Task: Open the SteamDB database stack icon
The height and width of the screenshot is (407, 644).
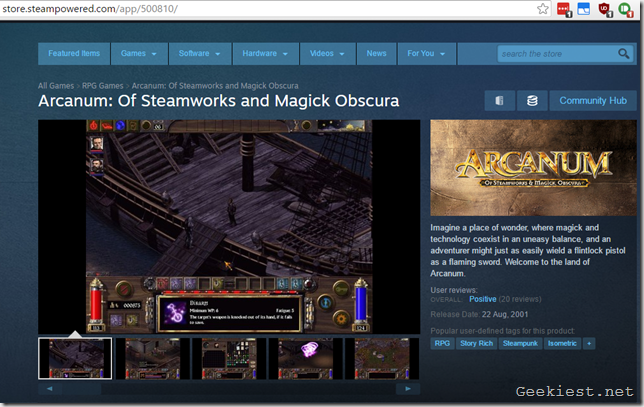Action: pyautogui.click(x=532, y=101)
